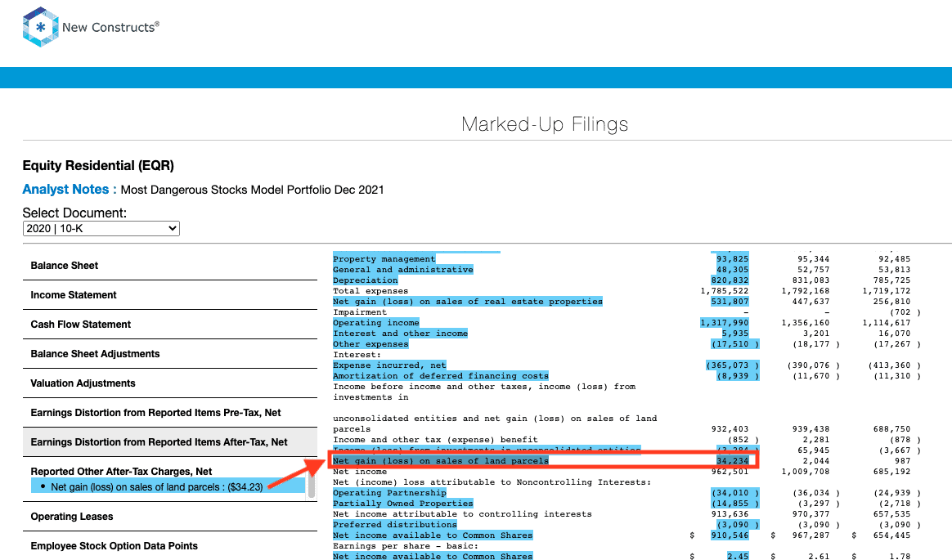The width and height of the screenshot is (952, 560).
Task: Click the highlighted value 531,807
Action: click(730, 302)
